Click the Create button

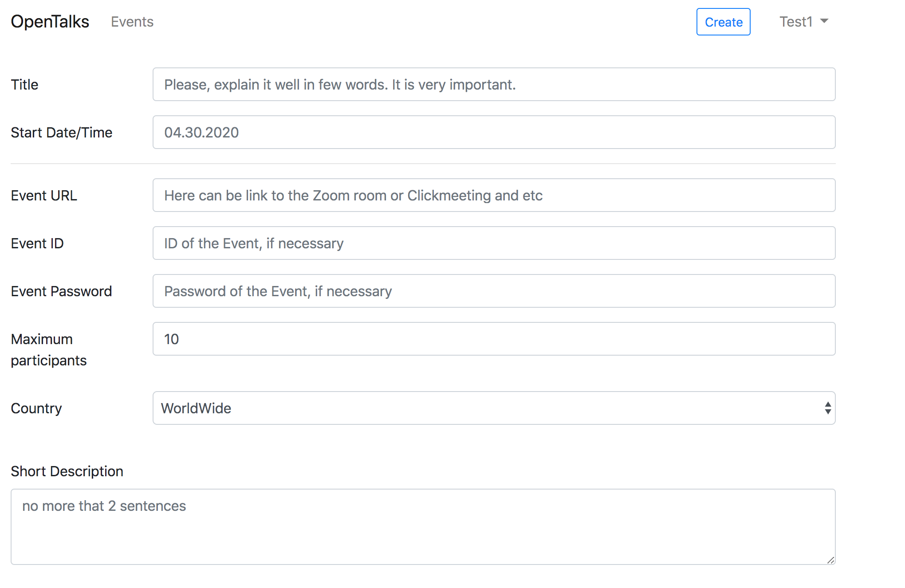click(x=724, y=22)
